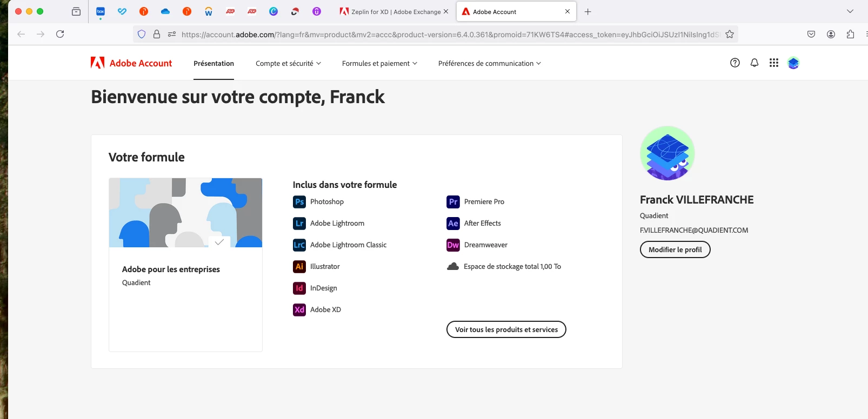Click the After Effects Ae icon
The height and width of the screenshot is (419, 868).
(x=453, y=224)
